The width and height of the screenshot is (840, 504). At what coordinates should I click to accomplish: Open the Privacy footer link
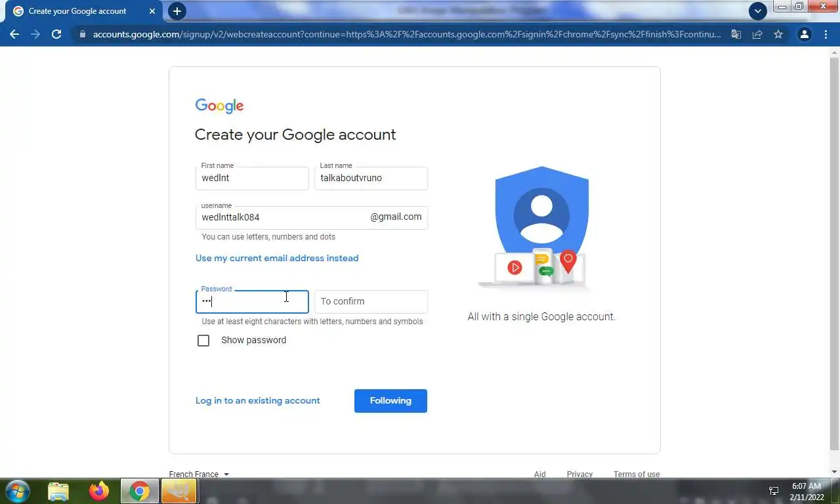(579, 474)
